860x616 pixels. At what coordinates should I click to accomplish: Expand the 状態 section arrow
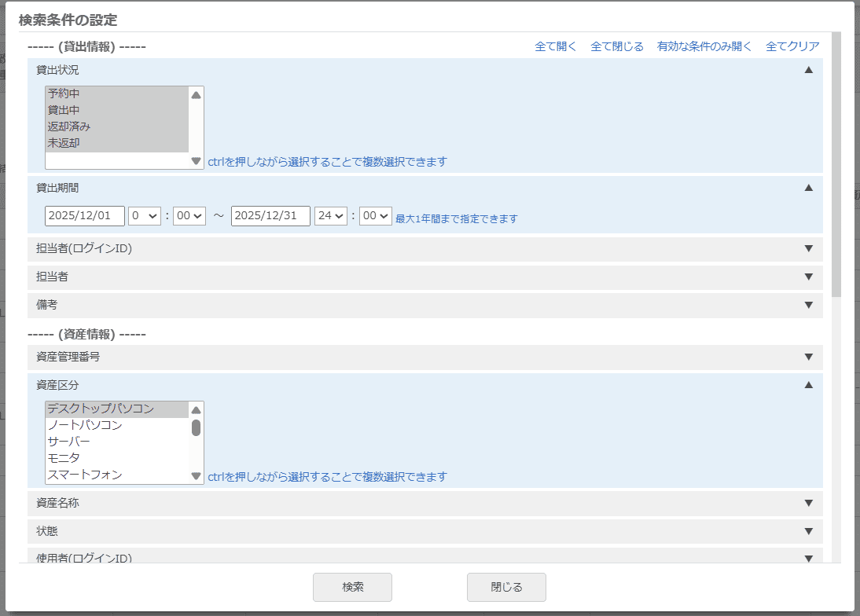[808, 531]
